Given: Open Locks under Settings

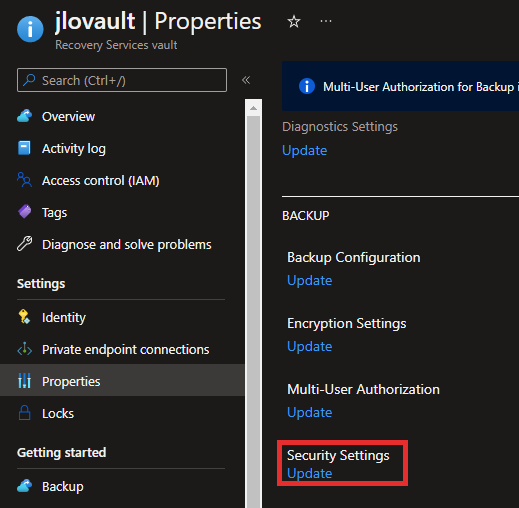Looking at the screenshot, I should [x=122, y=413].
